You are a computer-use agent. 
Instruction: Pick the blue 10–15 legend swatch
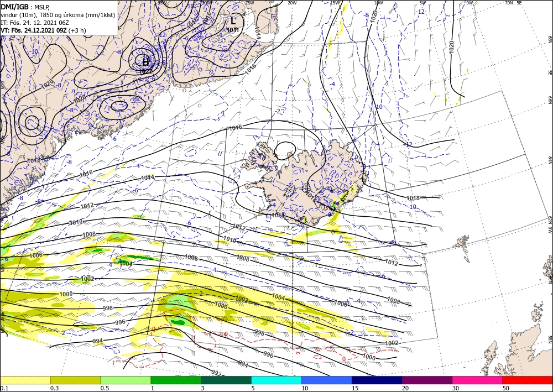[x=327, y=380]
